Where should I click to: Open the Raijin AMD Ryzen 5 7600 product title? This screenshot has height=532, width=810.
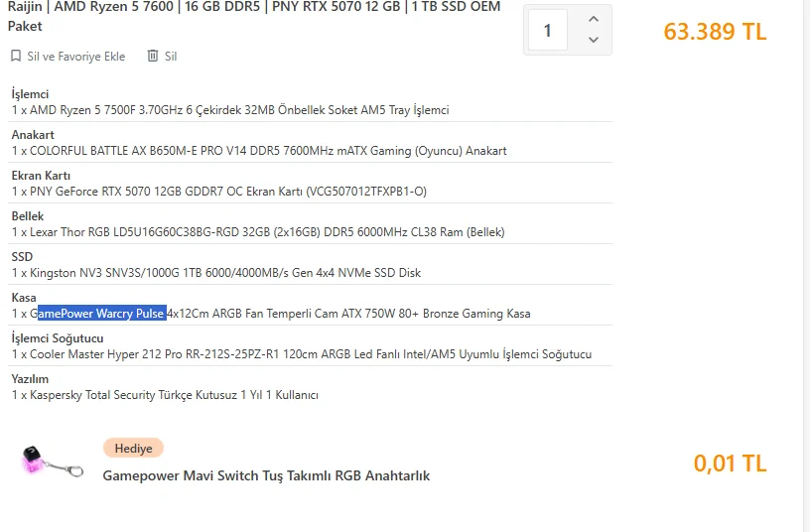[x=254, y=16]
